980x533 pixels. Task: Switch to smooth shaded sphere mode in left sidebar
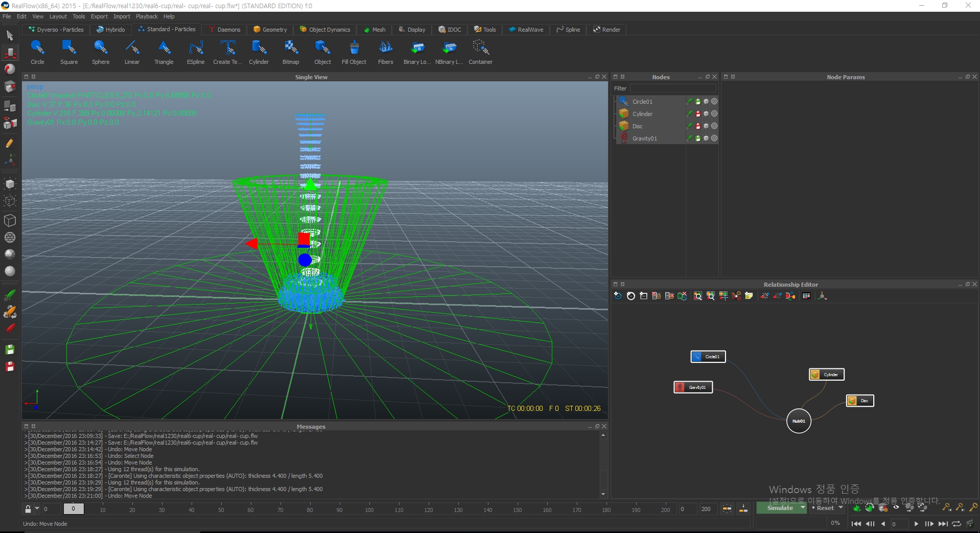pyautogui.click(x=10, y=271)
